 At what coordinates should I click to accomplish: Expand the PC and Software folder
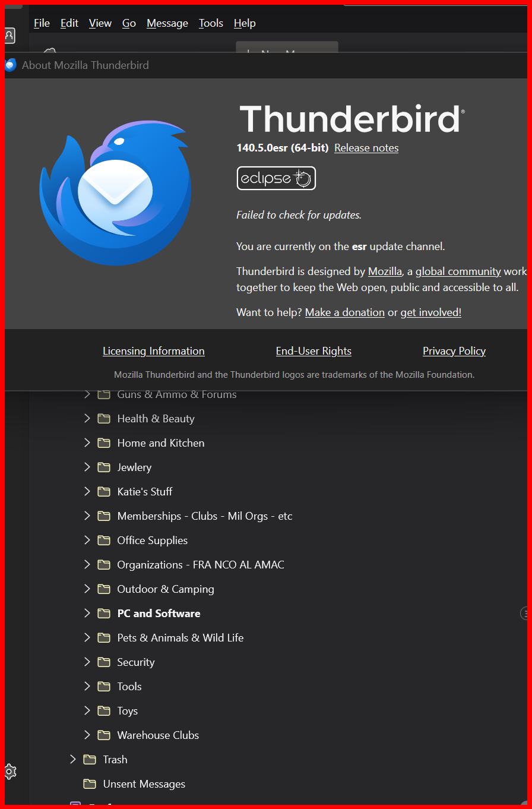point(87,614)
